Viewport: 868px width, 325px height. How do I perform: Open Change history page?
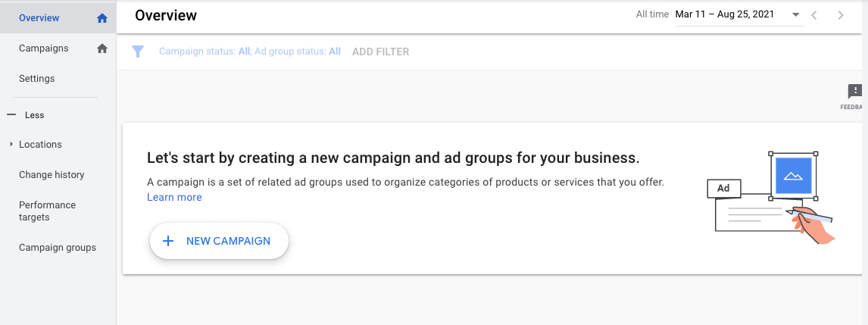pyautogui.click(x=52, y=175)
